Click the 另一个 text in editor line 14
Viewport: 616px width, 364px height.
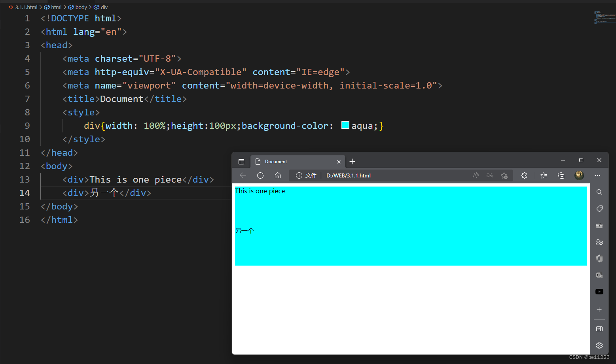pyautogui.click(x=104, y=193)
